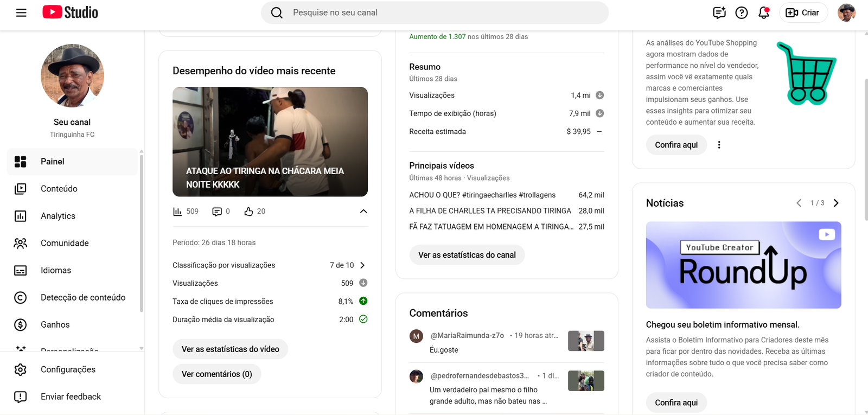This screenshot has width=868, height=415.
Task: Expand Classificação por visualizações ranking arrow
Action: (362, 265)
